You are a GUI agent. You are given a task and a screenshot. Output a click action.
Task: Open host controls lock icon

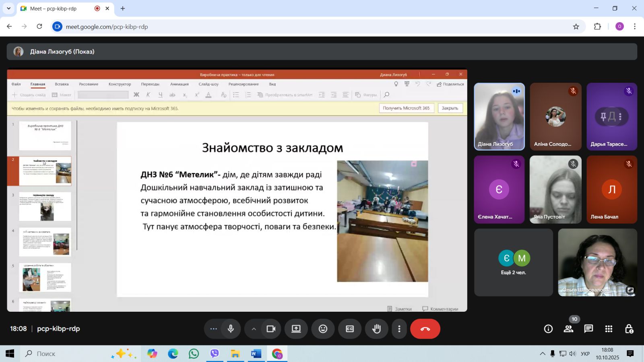(629, 329)
